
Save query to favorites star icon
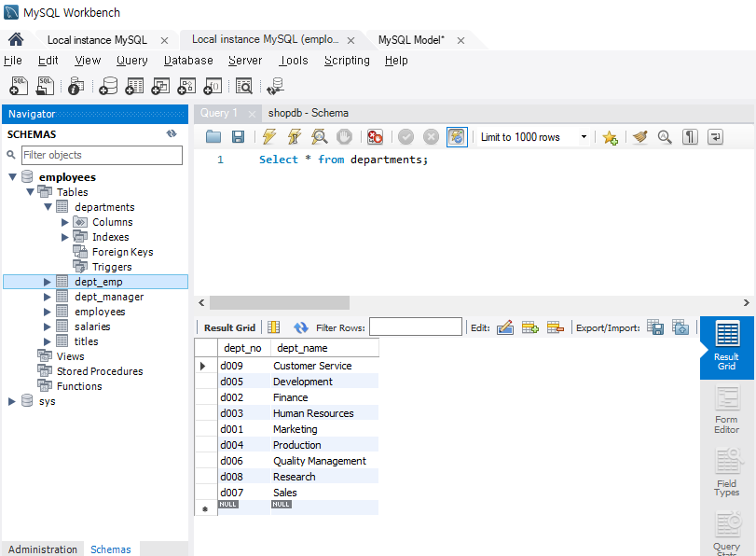click(x=610, y=137)
